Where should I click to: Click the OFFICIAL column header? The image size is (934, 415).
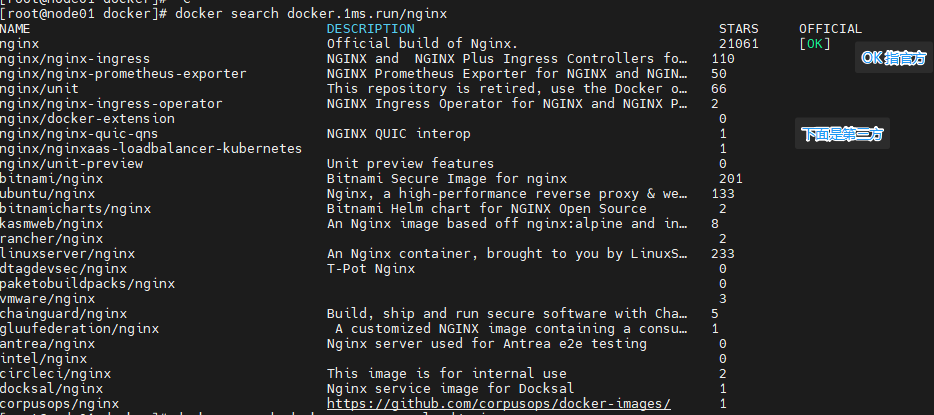[x=830, y=29]
